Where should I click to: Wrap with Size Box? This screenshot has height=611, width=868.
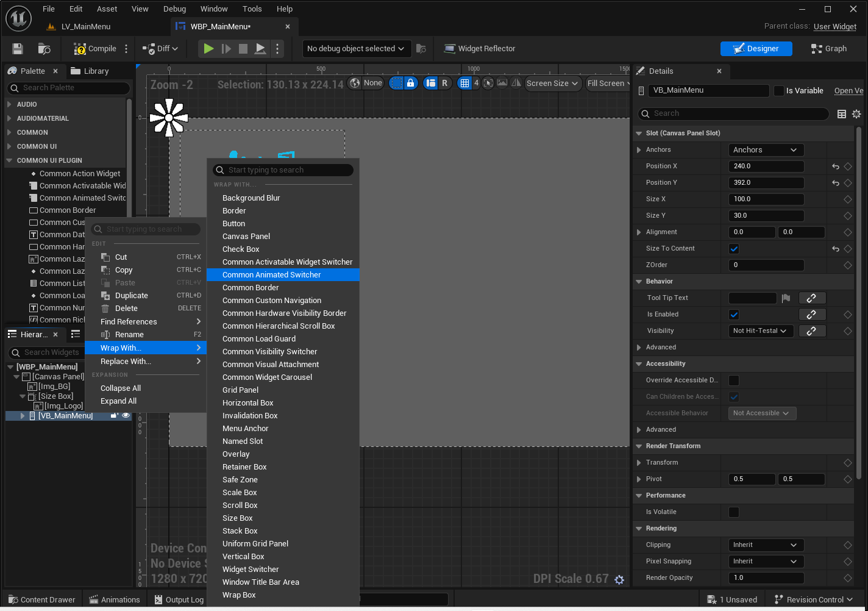(x=283, y=518)
